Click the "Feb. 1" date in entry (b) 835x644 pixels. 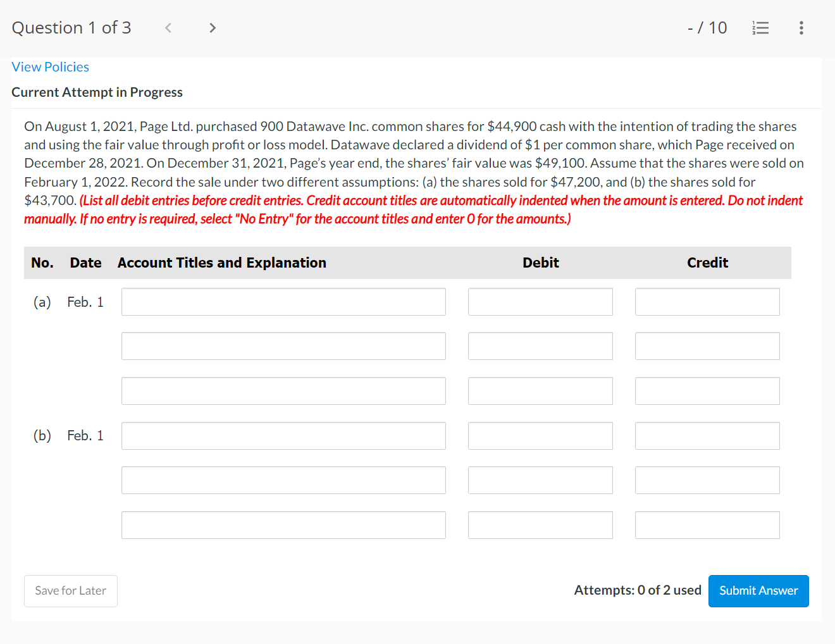point(85,435)
